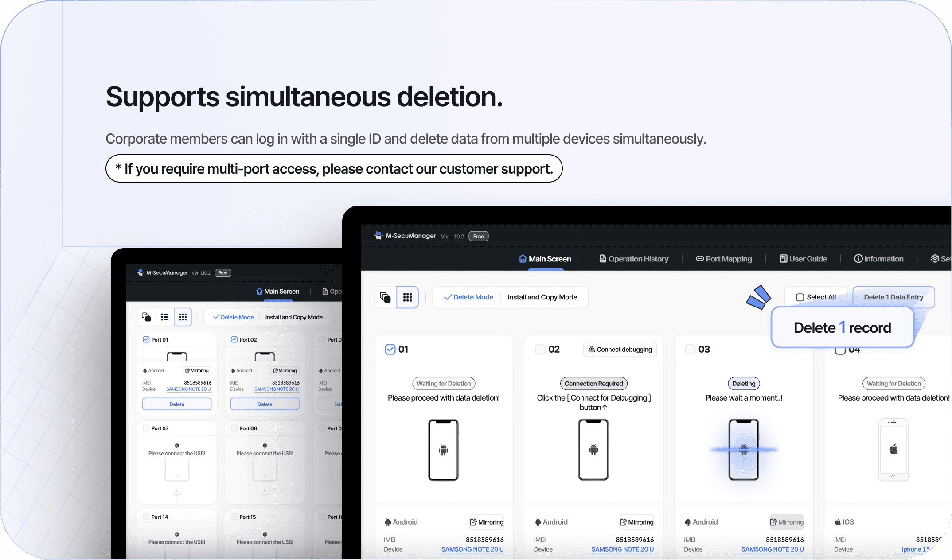Click Mirroring icon button on device 01
Screen dimensions: 952x560
click(487, 522)
